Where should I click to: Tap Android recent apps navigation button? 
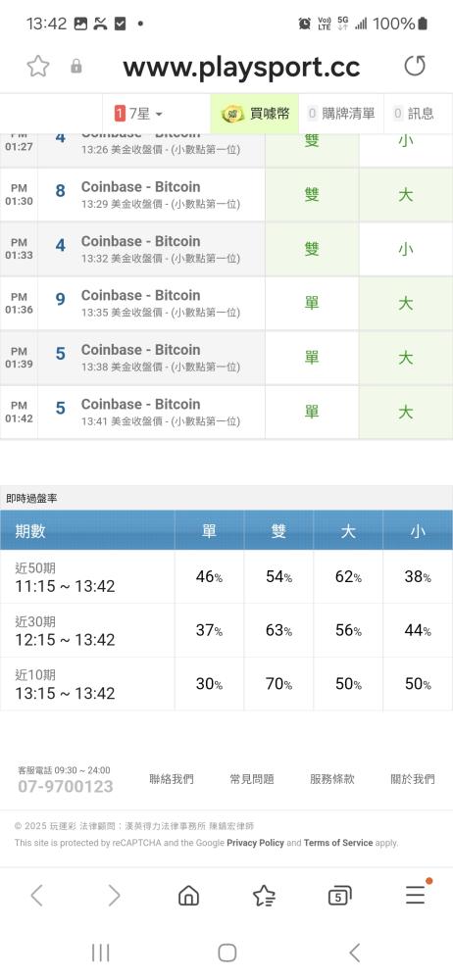click(100, 953)
